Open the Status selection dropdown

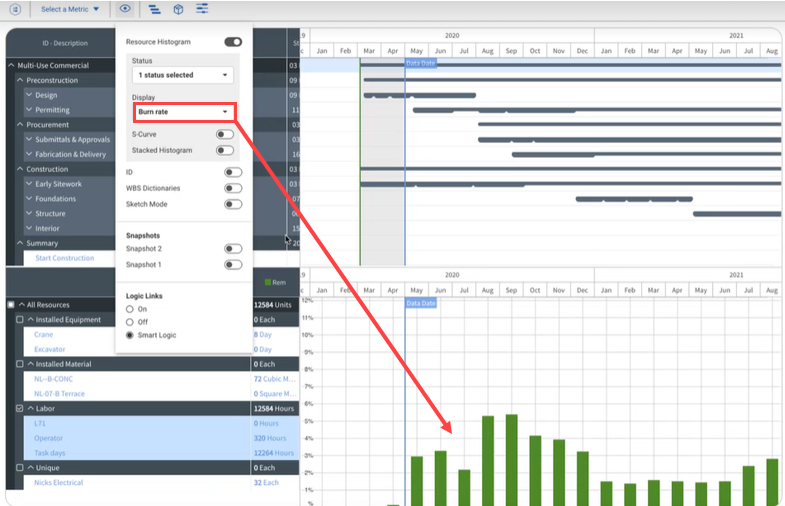[182, 75]
